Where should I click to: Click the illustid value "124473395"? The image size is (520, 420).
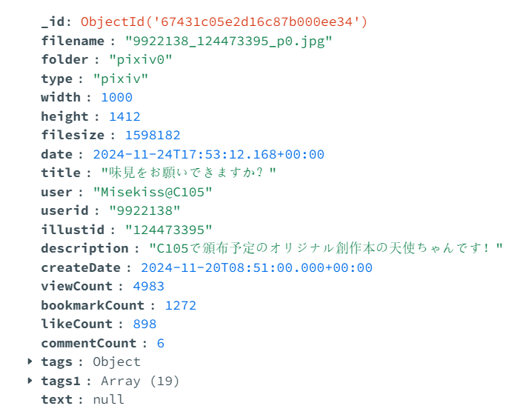coord(168,230)
